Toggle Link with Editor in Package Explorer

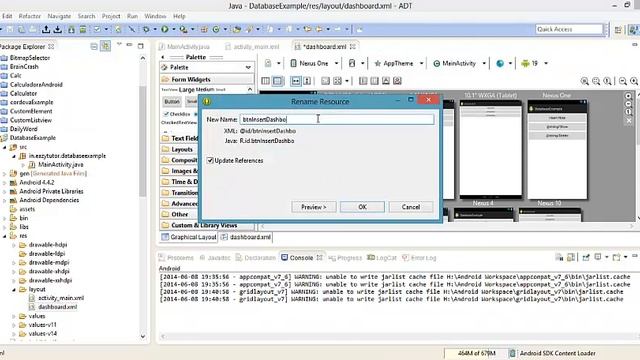pyautogui.click(x=105, y=46)
